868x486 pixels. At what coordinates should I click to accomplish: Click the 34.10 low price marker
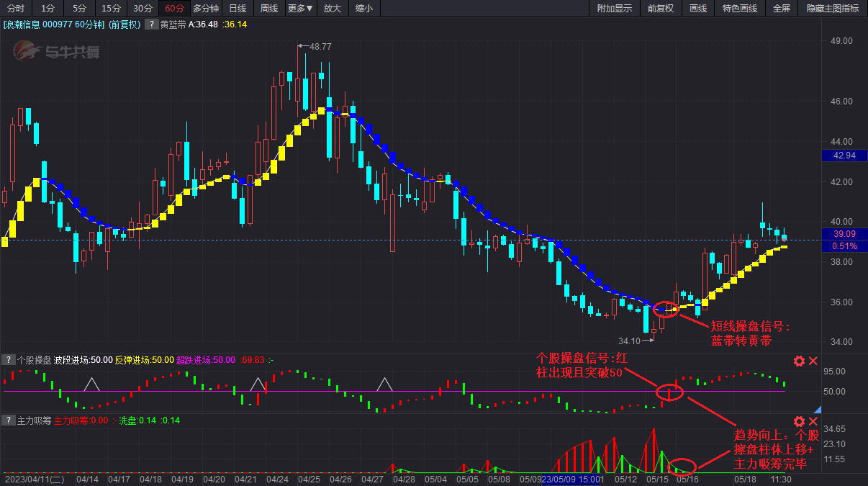(x=629, y=341)
